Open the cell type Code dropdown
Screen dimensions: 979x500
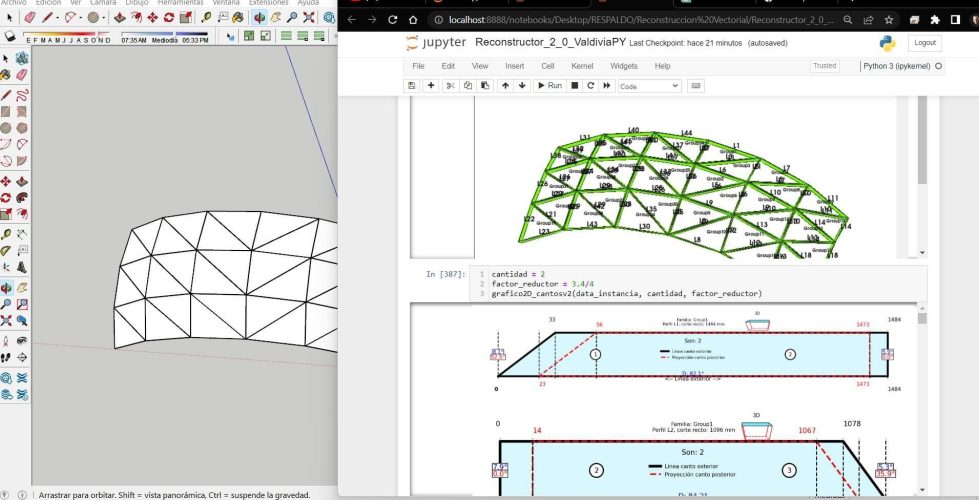point(649,86)
